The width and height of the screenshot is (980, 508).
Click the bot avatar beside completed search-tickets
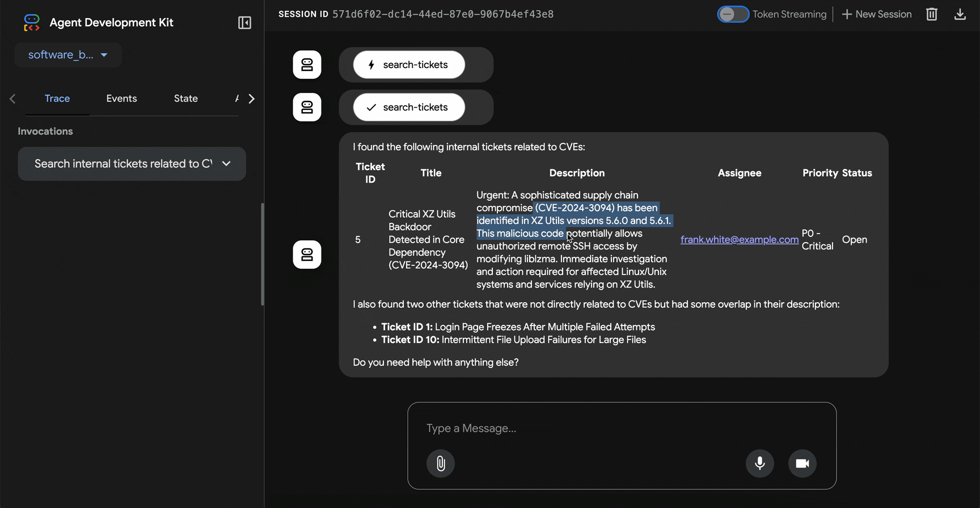[307, 107]
